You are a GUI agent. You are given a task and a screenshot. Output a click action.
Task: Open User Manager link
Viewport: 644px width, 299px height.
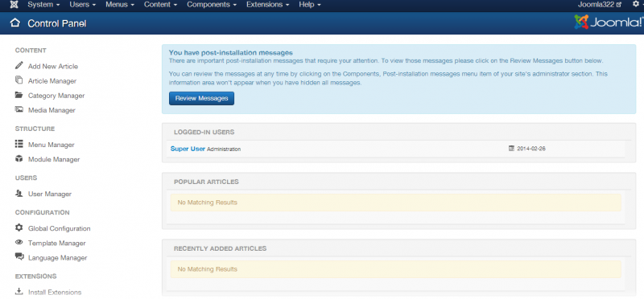coord(50,194)
